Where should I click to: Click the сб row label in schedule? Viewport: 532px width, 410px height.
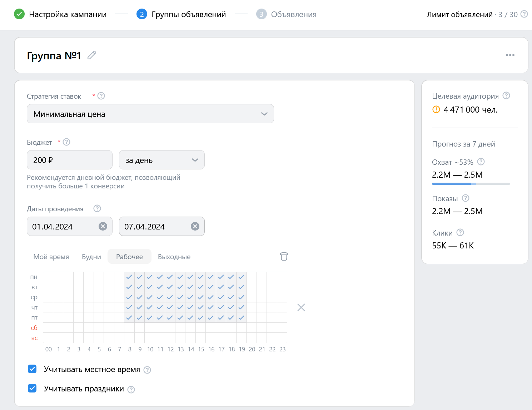pyautogui.click(x=34, y=328)
